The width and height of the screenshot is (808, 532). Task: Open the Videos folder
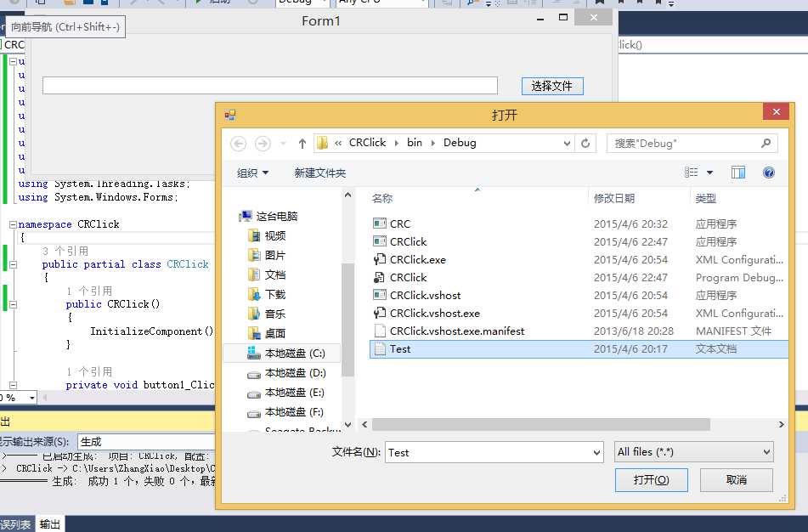[268, 235]
